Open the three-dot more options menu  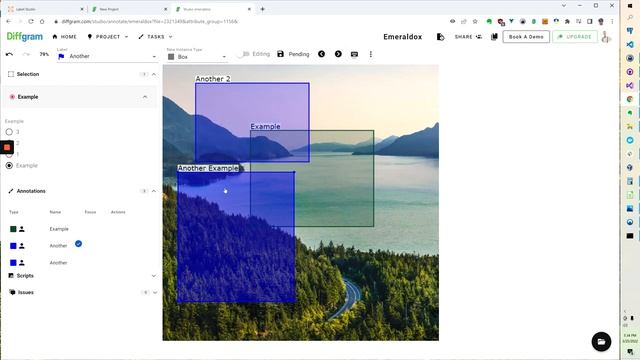(x=371, y=54)
